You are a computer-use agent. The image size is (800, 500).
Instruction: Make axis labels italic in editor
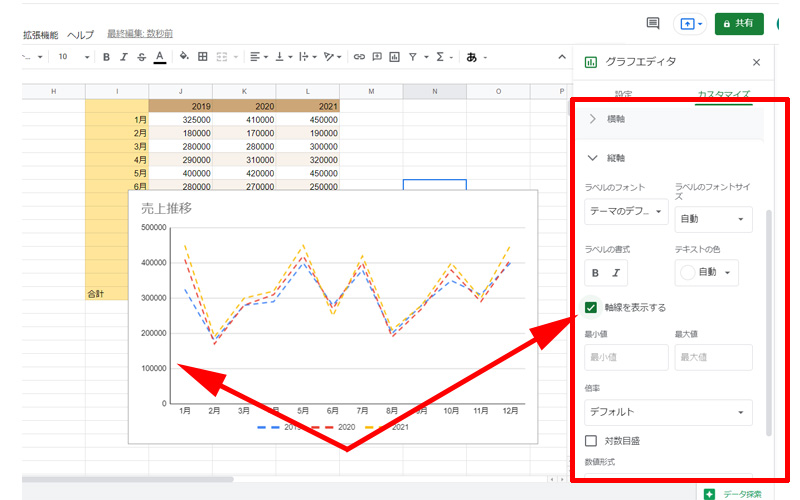click(x=616, y=272)
